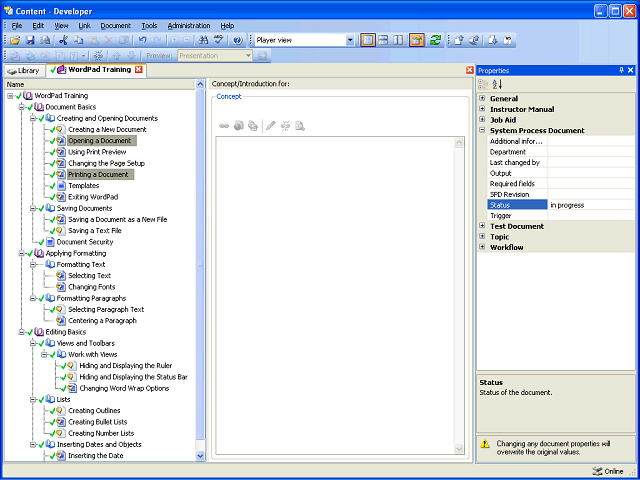Click the Status value field in progress
This screenshot has width=640, height=480.
591,205
